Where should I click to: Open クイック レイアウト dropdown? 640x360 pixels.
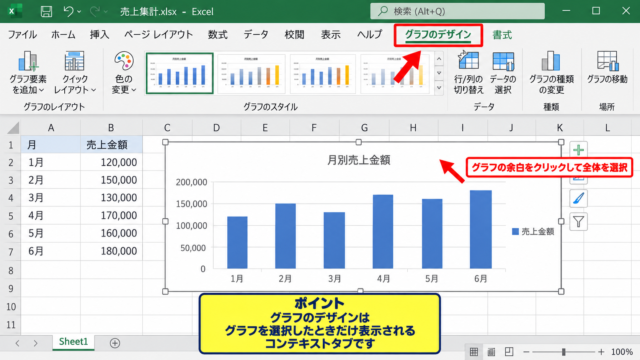74,73
